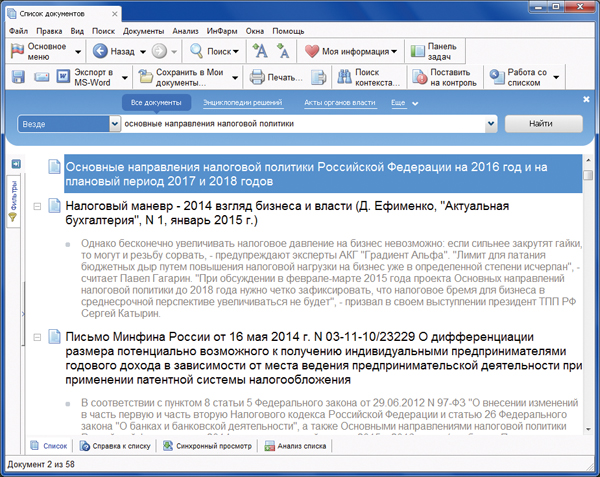The image size is (600, 477).
Task: Expand the Еще dropdown in search tabs
Action: click(x=401, y=103)
